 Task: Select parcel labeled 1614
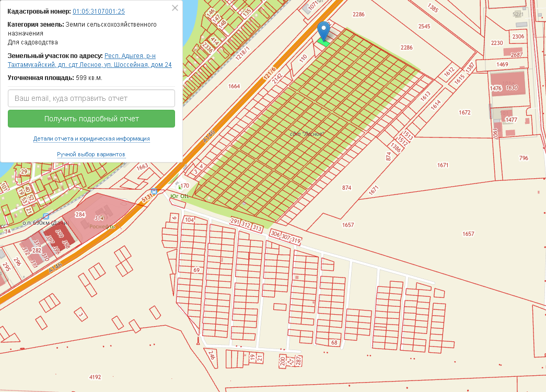[436, 105]
